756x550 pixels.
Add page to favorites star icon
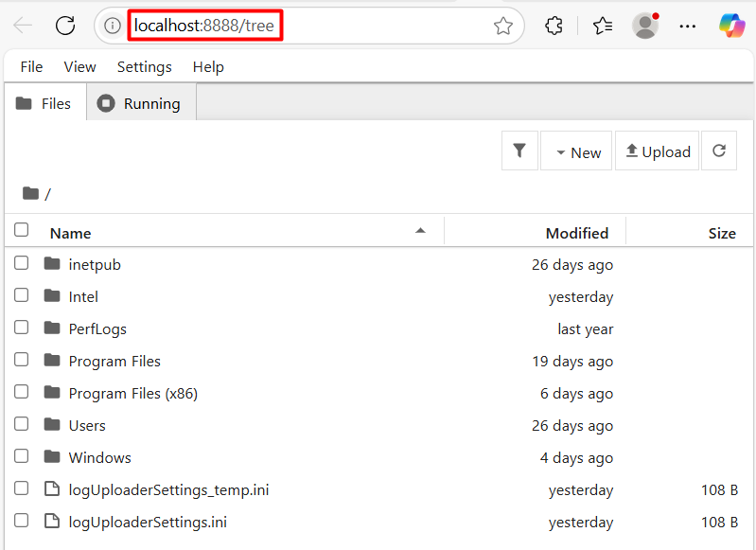coord(502,26)
